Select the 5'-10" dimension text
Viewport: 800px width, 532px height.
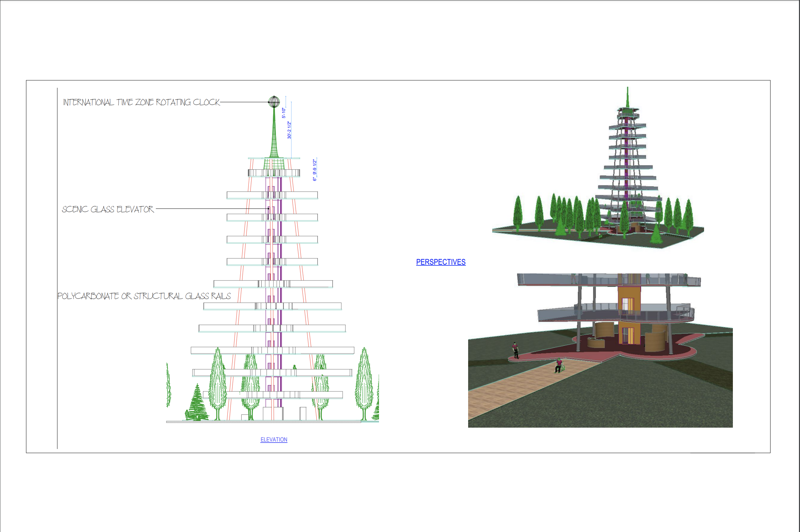click(284, 113)
